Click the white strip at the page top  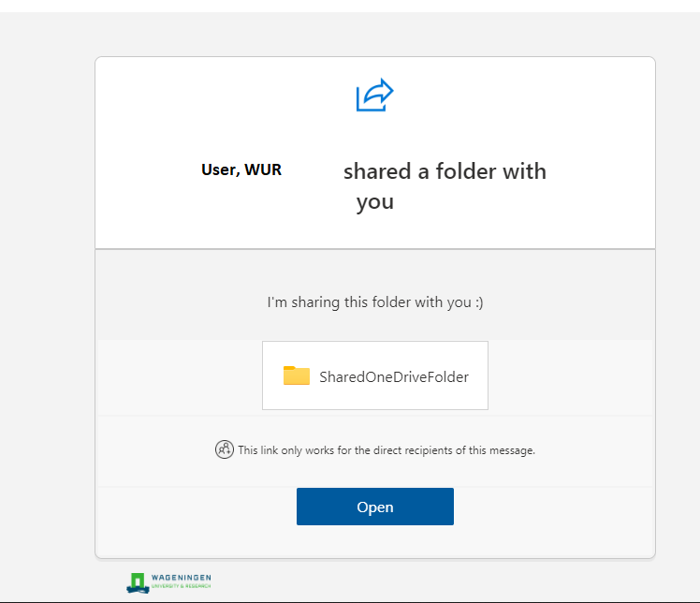coord(374,6)
